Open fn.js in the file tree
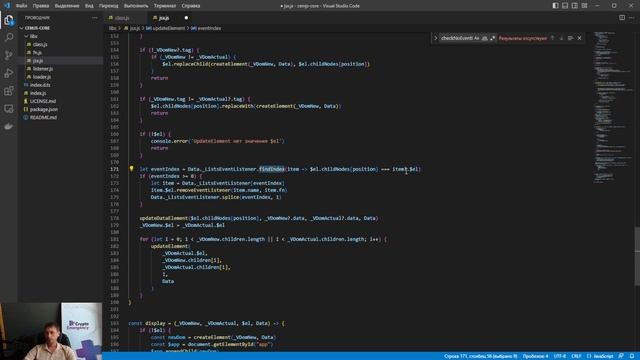Screen dimensions: 640x360 [37, 52]
